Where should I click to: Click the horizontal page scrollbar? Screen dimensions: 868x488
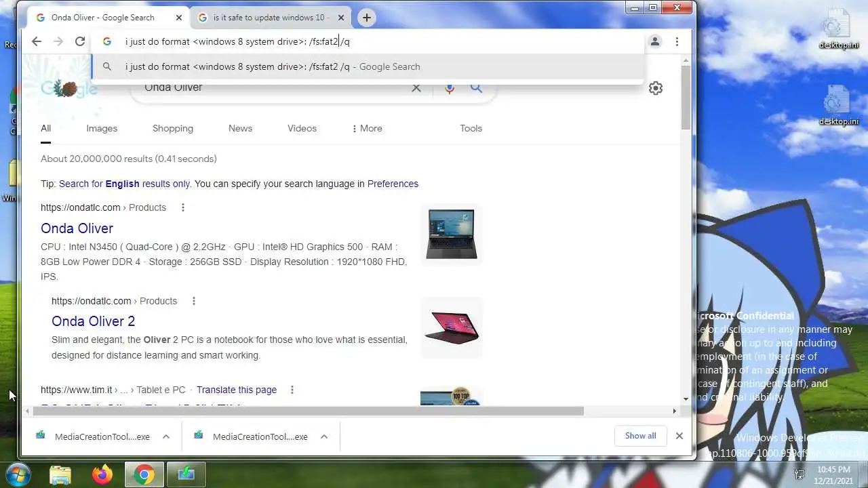[309, 411]
